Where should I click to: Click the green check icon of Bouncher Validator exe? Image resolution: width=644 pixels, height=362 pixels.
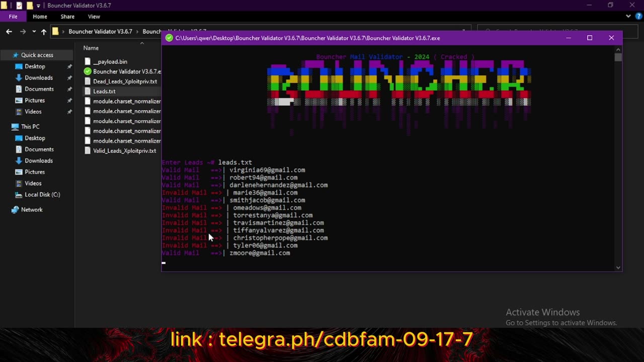tap(88, 71)
